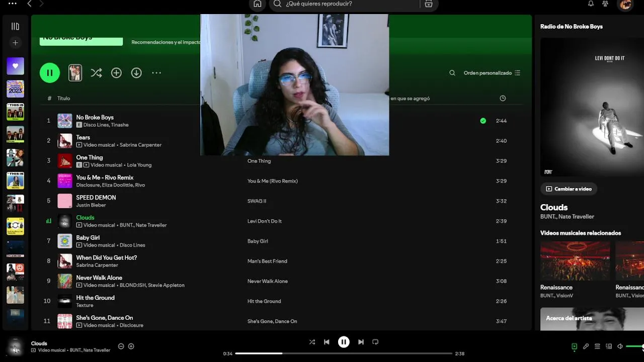Sort by the Título column header
Image resolution: width=644 pixels, height=362 pixels.
pos(63,99)
